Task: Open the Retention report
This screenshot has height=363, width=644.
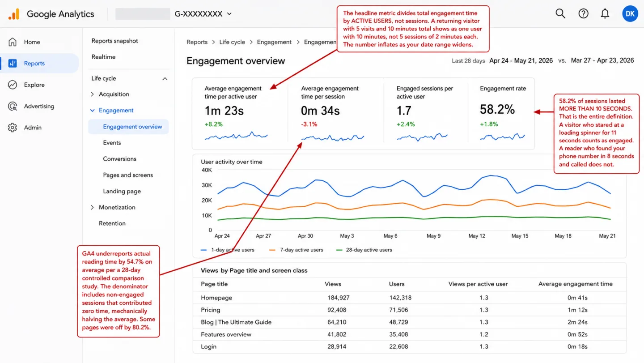Action: [x=112, y=223]
